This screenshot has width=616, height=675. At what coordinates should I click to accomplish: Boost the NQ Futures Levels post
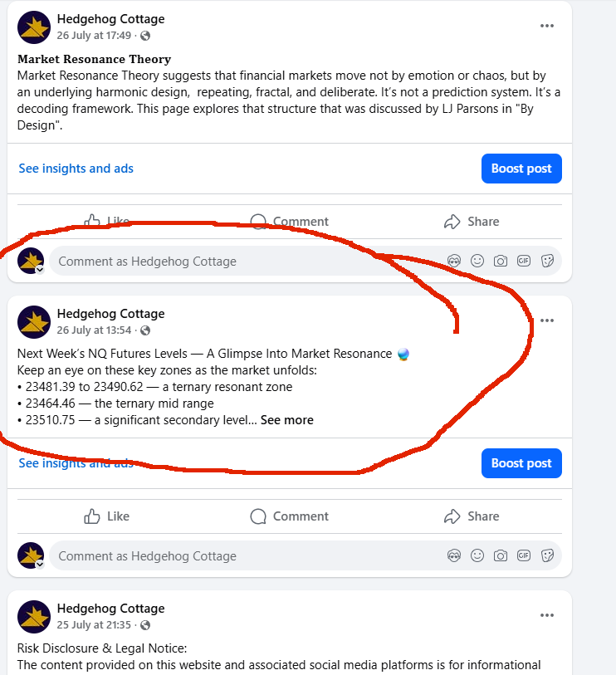coord(521,463)
